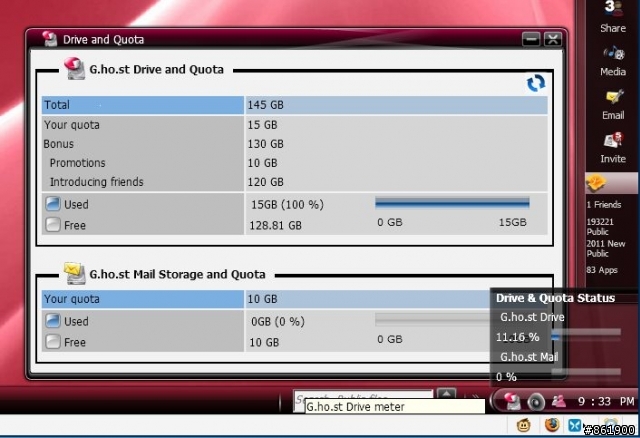Click the G.ho.st Mail label in status popup

(x=529, y=357)
